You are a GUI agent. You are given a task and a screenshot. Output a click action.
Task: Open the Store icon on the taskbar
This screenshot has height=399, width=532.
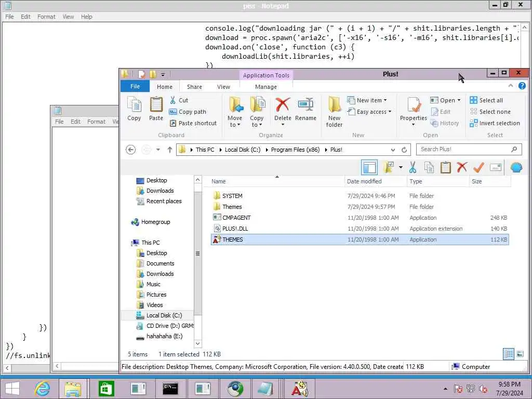106,389
